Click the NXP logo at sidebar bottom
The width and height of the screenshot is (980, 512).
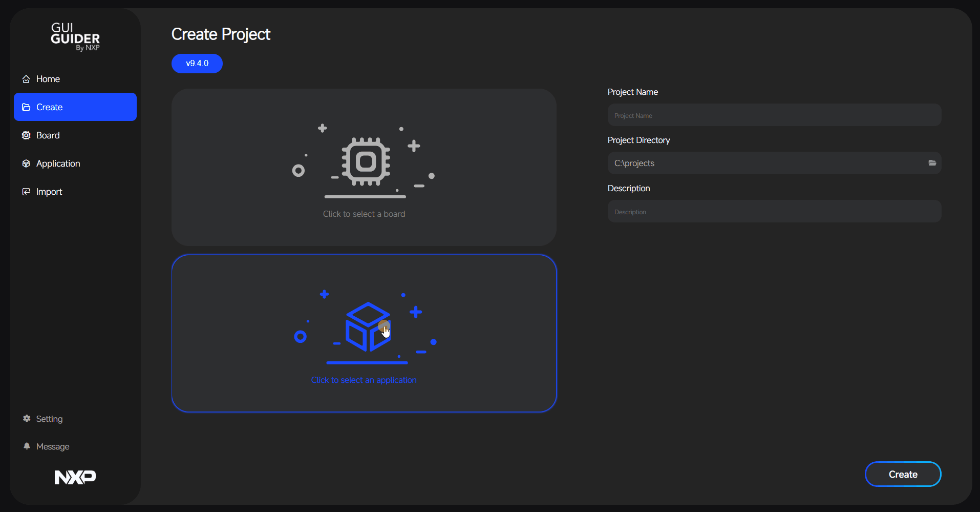tap(75, 477)
